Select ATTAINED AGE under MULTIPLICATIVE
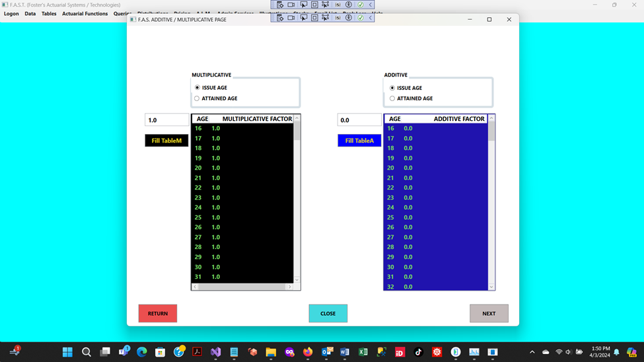This screenshot has width=644, height=362. pos(197,98)
